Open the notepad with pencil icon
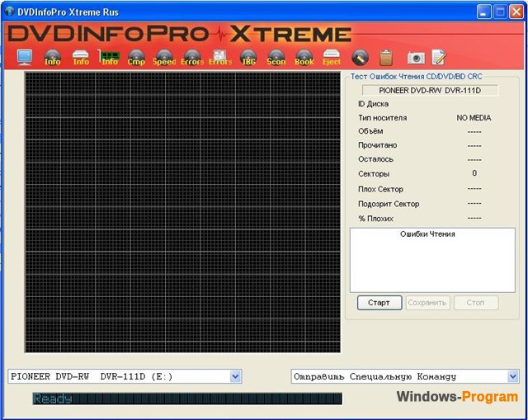Screen dimensions: 528x420 [439, 57]
